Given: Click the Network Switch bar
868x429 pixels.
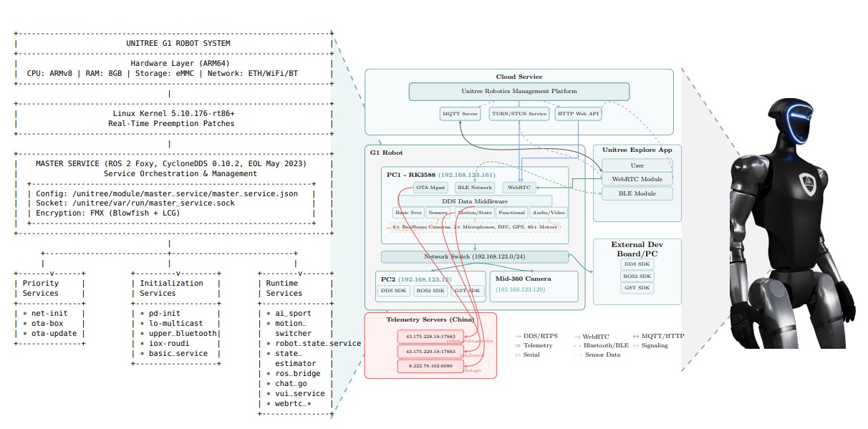Looking at the screenshot, I should [x=475, y=256].
